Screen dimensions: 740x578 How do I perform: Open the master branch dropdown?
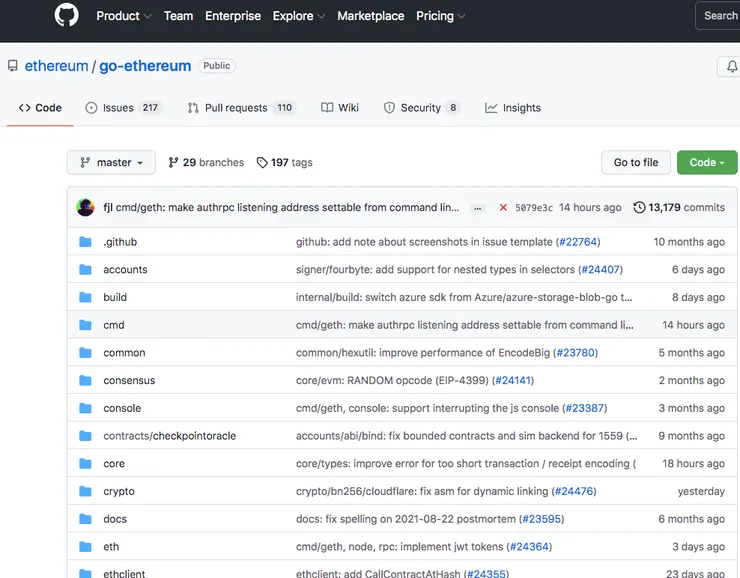tap(111, 163)
